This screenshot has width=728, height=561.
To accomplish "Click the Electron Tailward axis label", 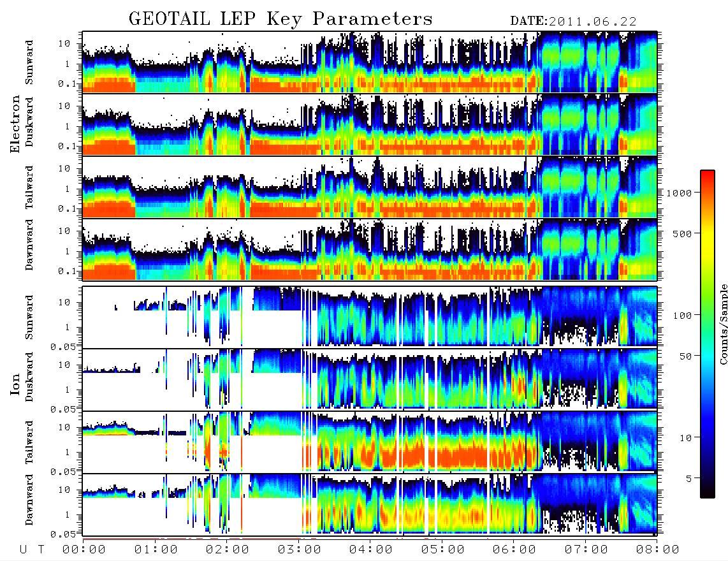I will (x=29, y=187).
